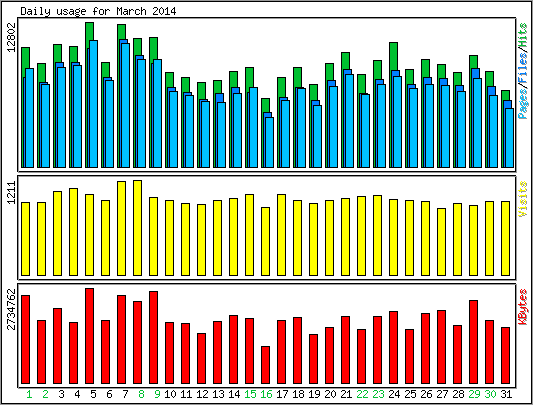Click green day 30 label on x-axis
Image resolution: width=533 pixels, height=405 pixels.
coord(490,394)
